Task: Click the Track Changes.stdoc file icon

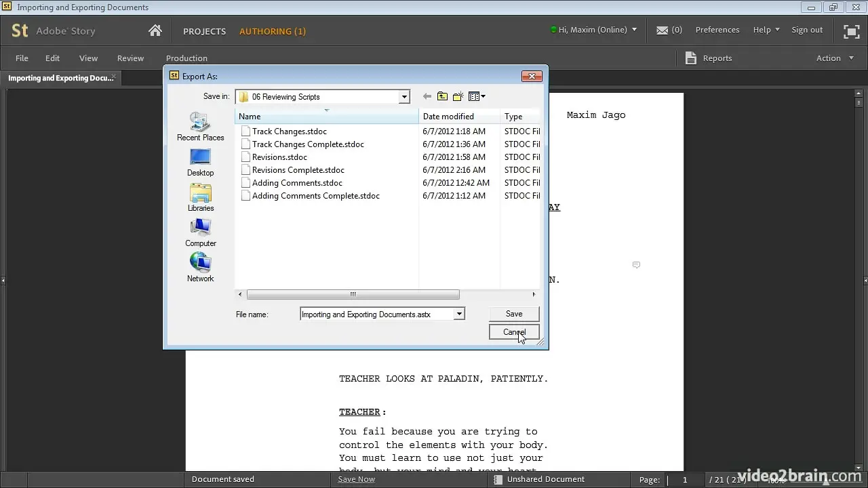Action: (246, 131)
